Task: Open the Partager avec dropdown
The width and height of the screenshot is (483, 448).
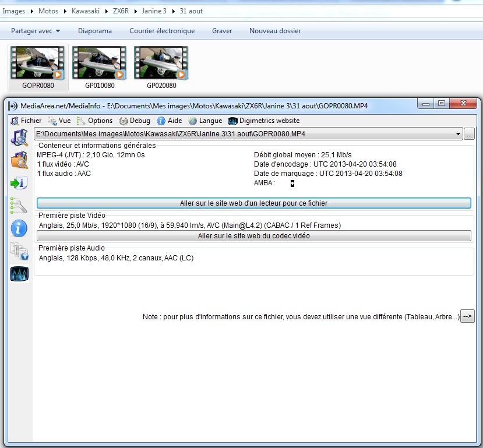Action: click(36, 31)
